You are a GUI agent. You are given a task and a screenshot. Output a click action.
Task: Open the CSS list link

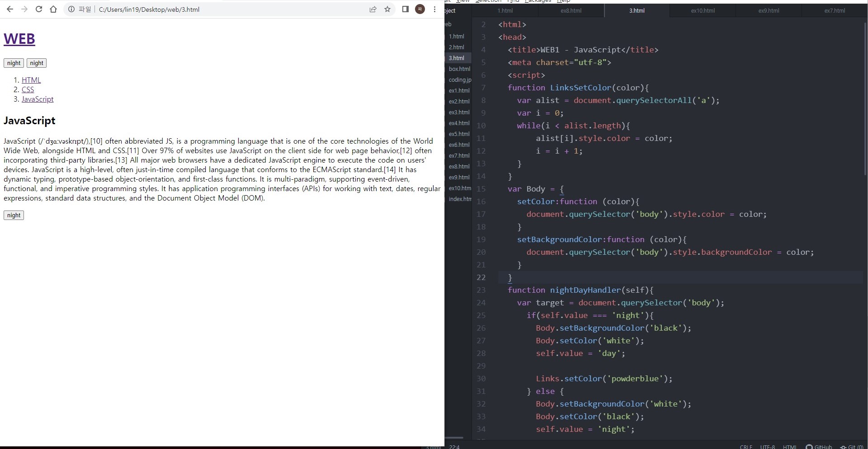(x=28, y=89)
